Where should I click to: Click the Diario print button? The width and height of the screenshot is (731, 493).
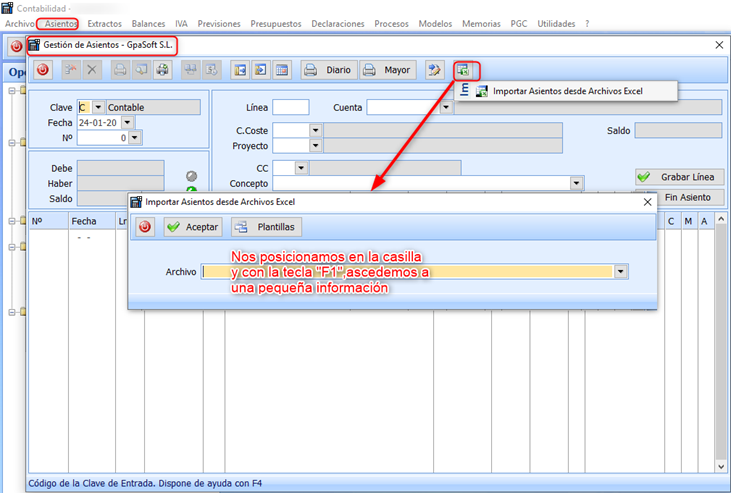click(x=328, y=70)
